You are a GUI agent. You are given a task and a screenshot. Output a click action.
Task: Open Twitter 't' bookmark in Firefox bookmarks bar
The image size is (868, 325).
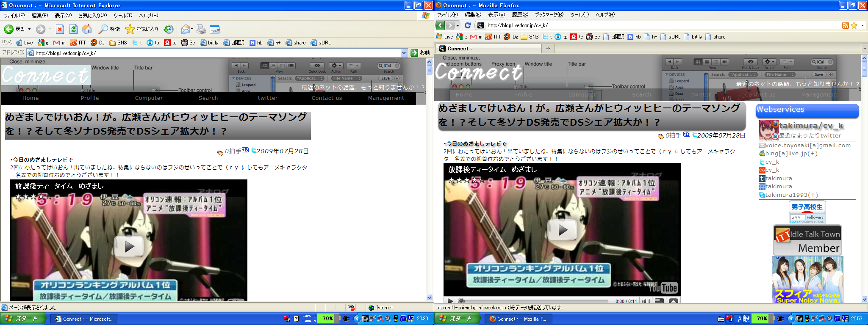(x=547, y=37)
